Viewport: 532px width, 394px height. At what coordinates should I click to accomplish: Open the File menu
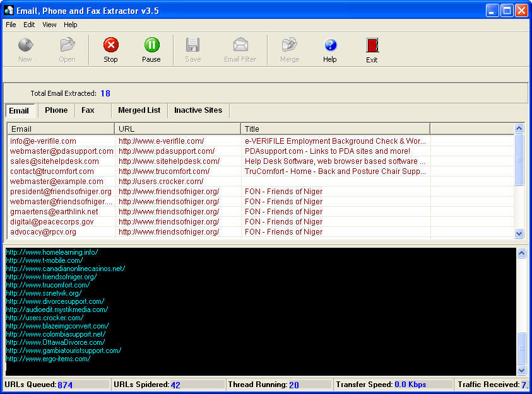point(10,25)
